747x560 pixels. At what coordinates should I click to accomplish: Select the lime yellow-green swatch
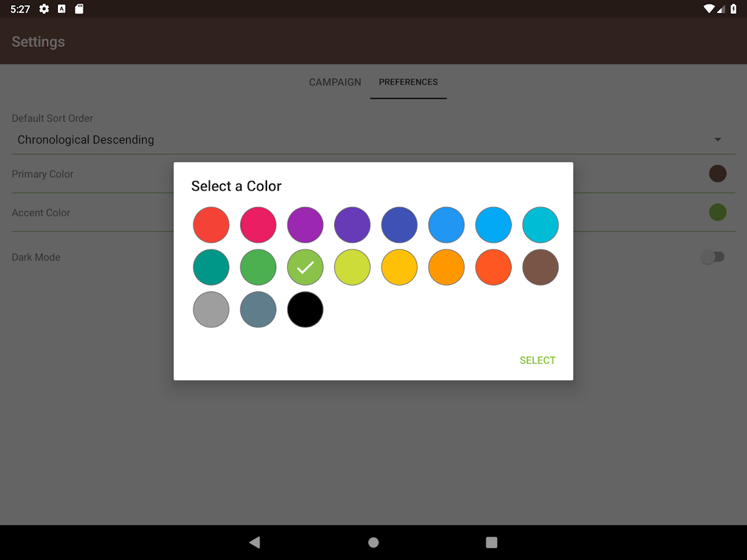pyautogui.click(x=352, y=268)
